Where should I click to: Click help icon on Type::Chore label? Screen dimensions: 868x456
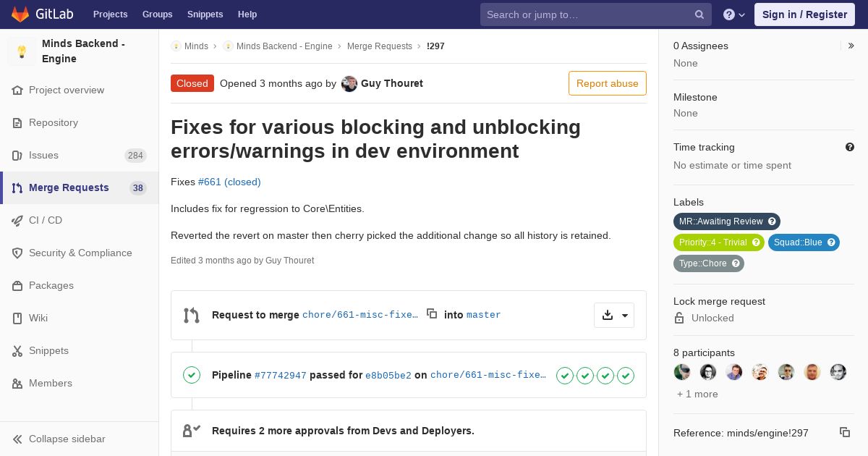736,263
